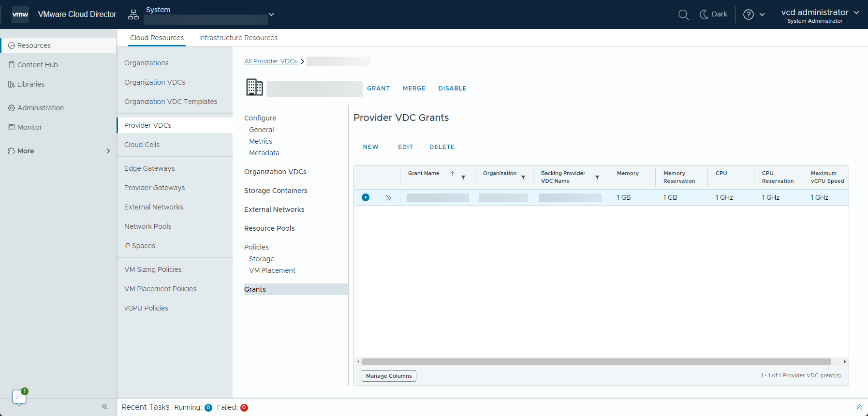Open the help question mark icon
868x416 pixels.
(749, 15)
